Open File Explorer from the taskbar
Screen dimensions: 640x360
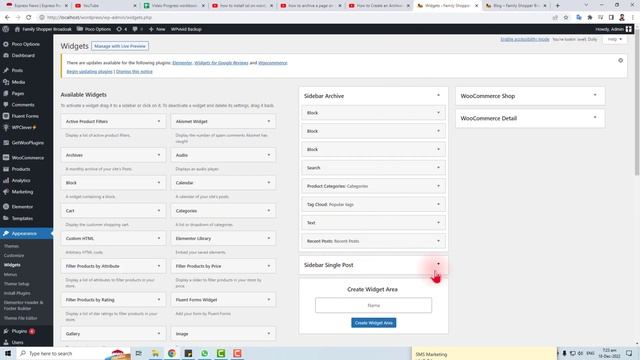(156, 353)
